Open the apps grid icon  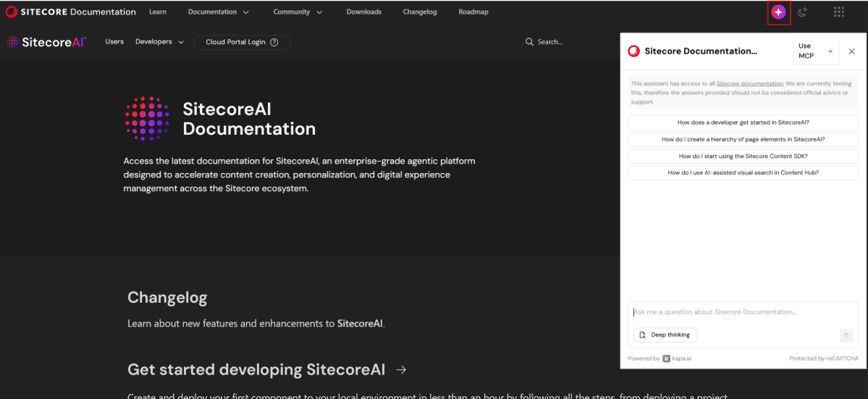coord(838,12)
